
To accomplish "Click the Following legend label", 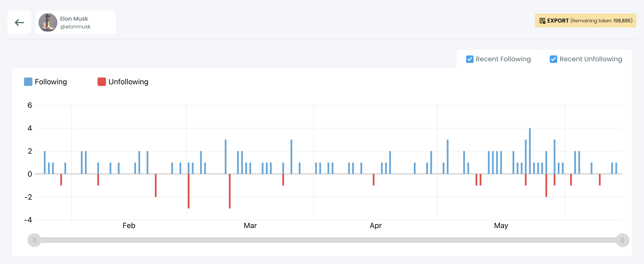I will [51, 82].
